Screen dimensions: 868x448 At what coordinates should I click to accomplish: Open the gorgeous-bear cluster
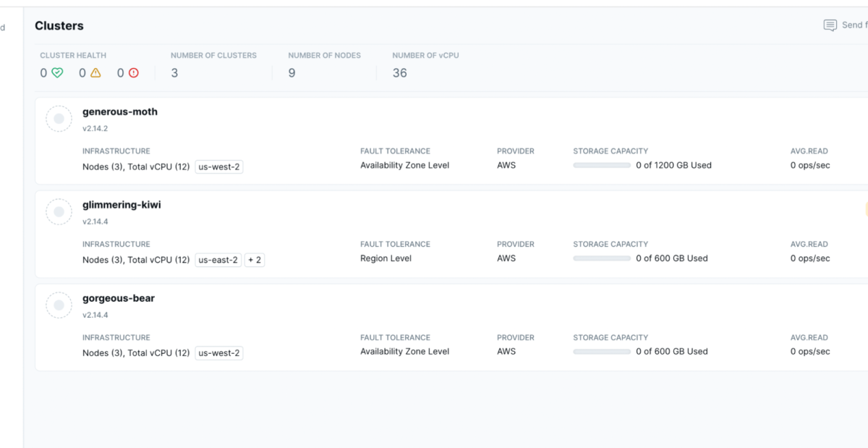[119, 298]
